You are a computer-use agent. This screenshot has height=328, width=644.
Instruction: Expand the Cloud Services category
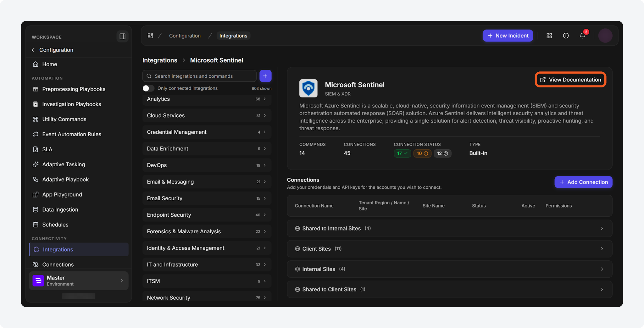coord(207,115)
